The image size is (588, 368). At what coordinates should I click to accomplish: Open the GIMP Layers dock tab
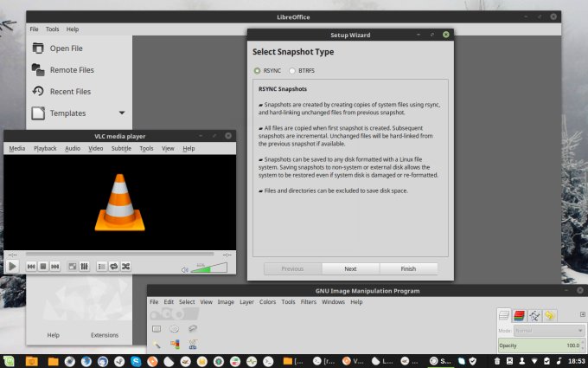pyautogui.click(x=504, y=316)
